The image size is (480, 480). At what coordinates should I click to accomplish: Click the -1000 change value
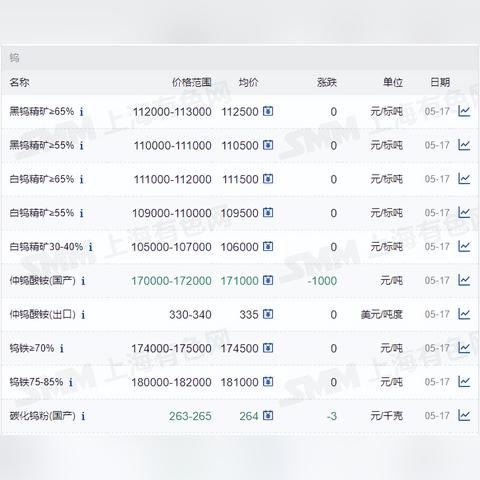point(322,281)
